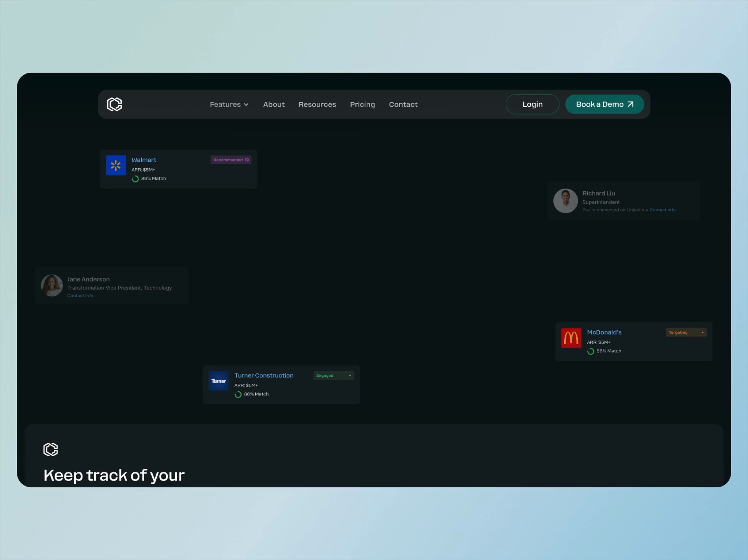Click the Walmart spark logo icon
The height and width of the screenshot is (560, 748).
[x=116, y=165]
